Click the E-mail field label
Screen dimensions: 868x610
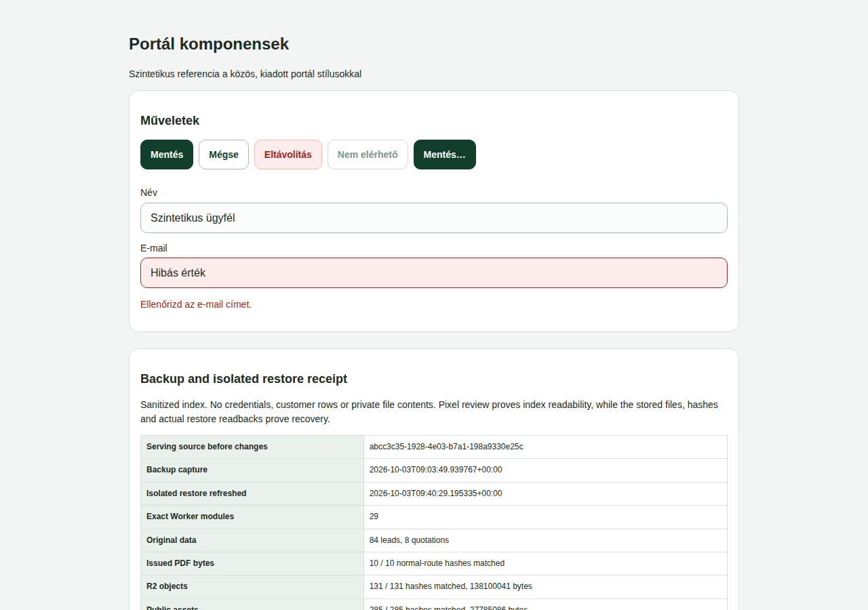tap(154, 248)
